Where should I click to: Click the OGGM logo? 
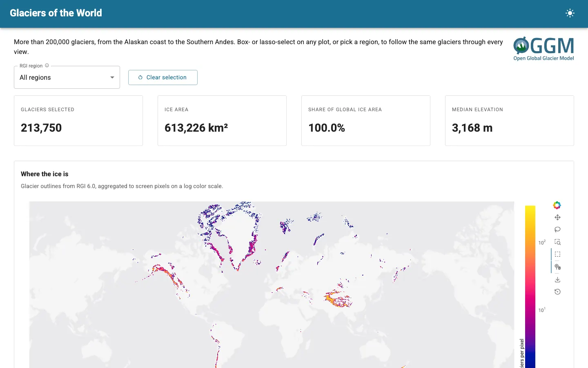click(x=543, y=49)
